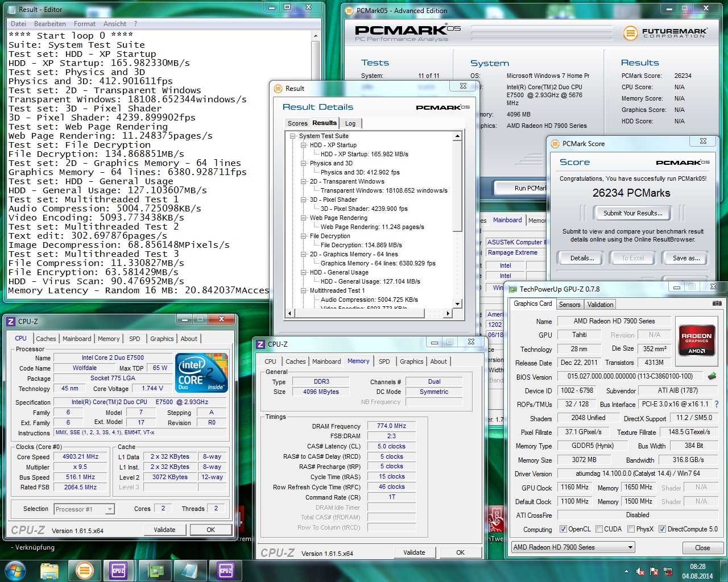Collapse the System Test Suite tree node

293,136
